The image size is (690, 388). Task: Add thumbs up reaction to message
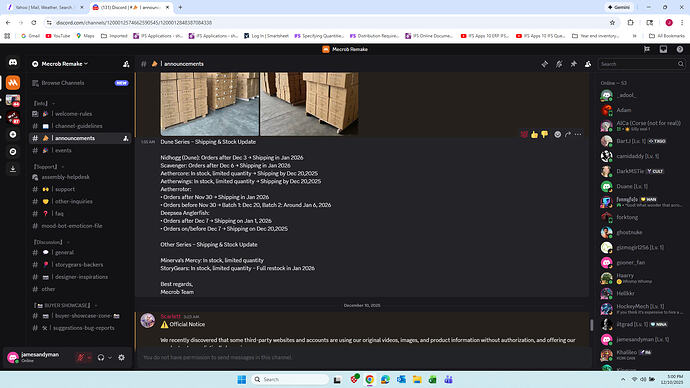[x=534, y=134]
